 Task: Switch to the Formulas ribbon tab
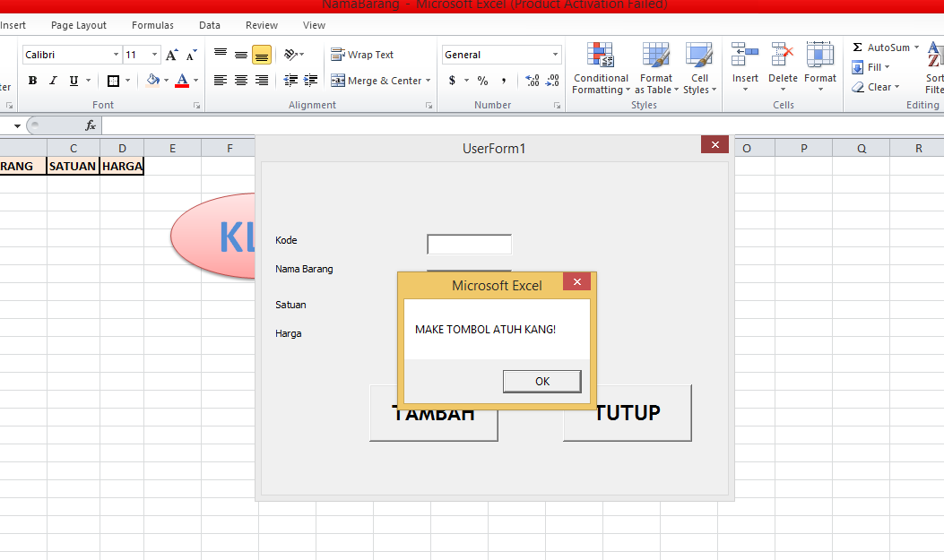point(152,25)
